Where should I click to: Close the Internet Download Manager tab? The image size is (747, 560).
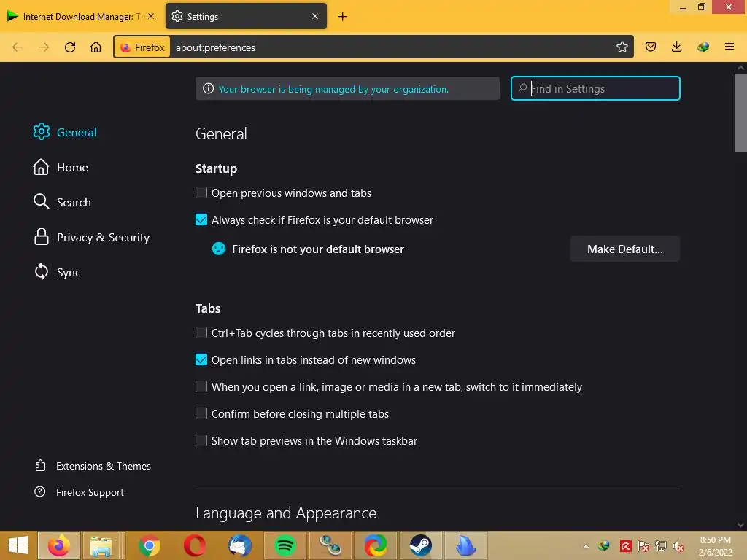tap(151, 16)
